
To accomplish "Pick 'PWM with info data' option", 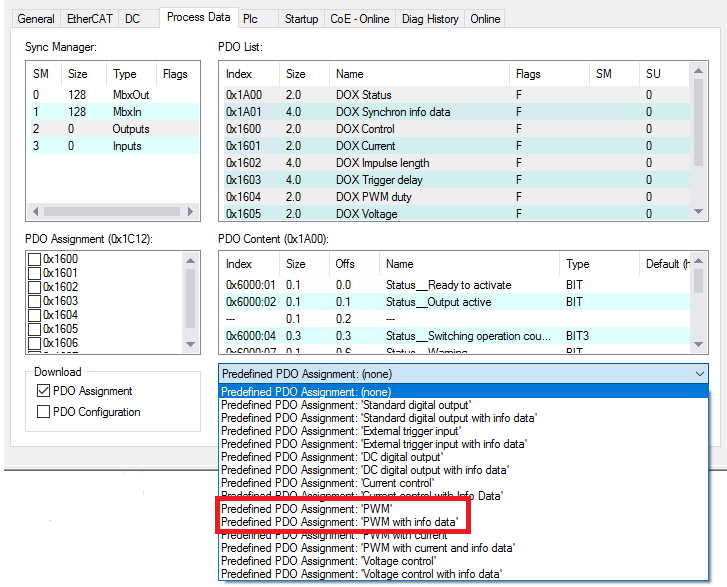I will click(463, 522).
